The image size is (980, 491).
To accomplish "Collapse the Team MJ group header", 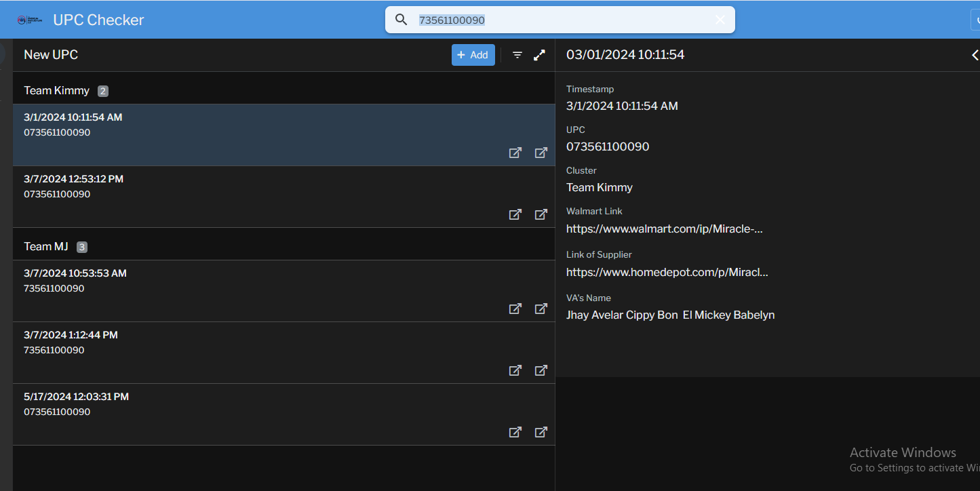I will click(x=283, y=246).
